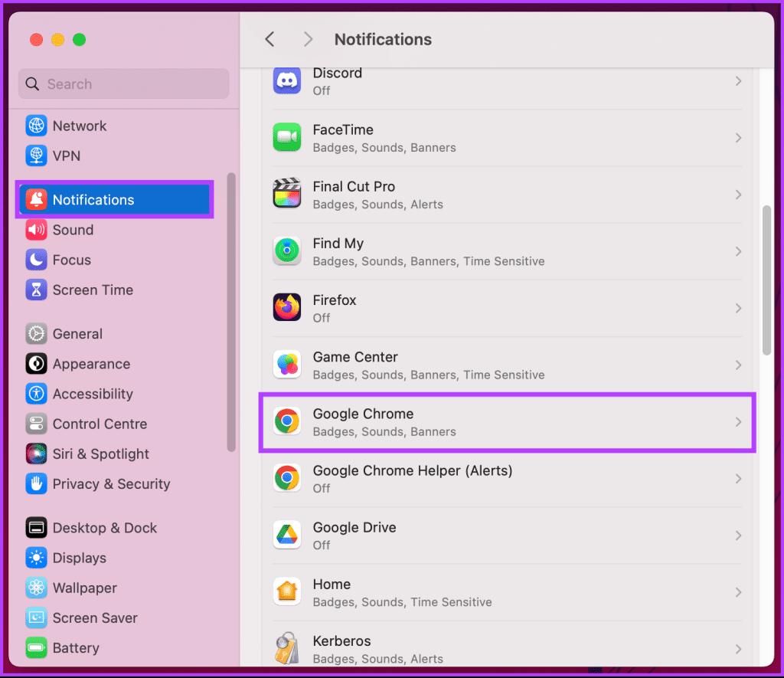
Task: Navigate back with the back arrow
Action: pyautogui.click(x=269, y=39)
